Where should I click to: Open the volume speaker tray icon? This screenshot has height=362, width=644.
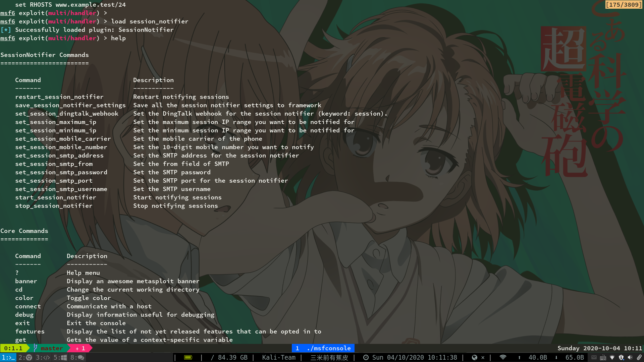[630, 358]
